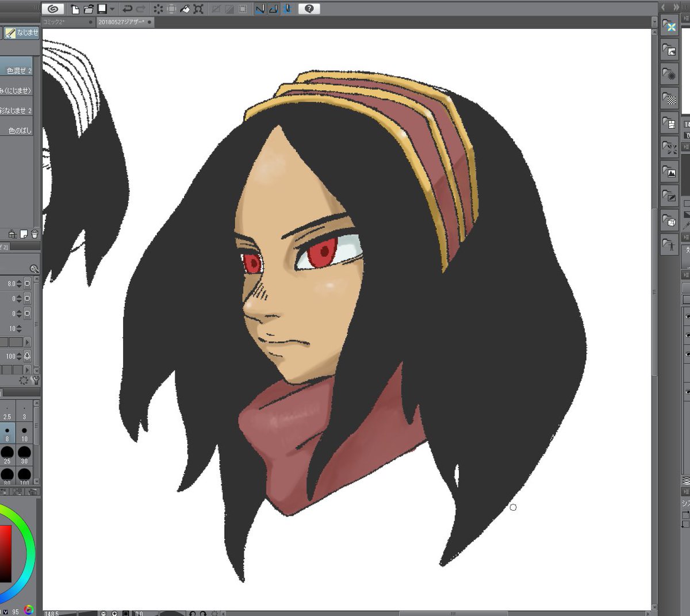Adjust the 10 value stepper

click(x=19, y=328)
